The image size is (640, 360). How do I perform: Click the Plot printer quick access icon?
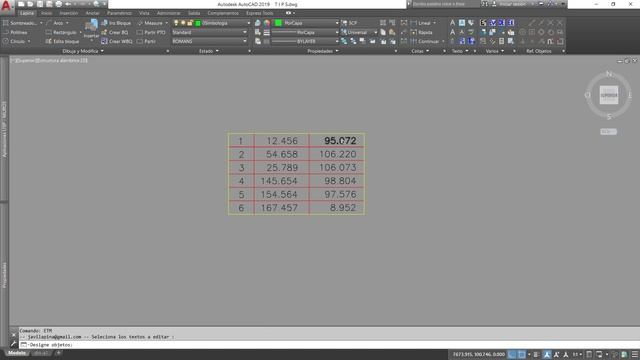58,4
